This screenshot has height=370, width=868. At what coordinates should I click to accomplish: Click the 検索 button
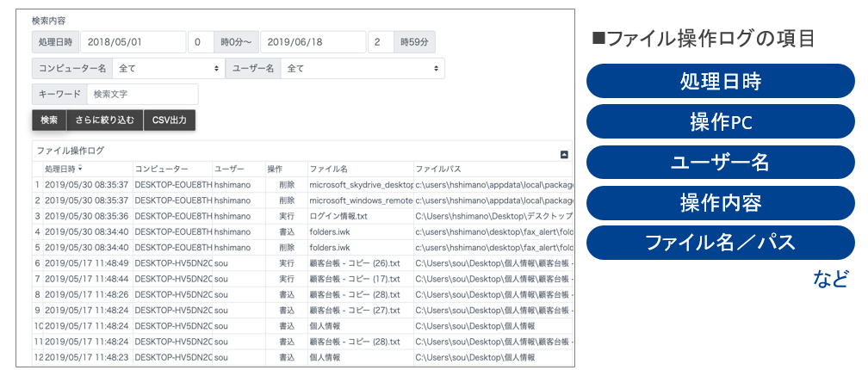[49, 120]
